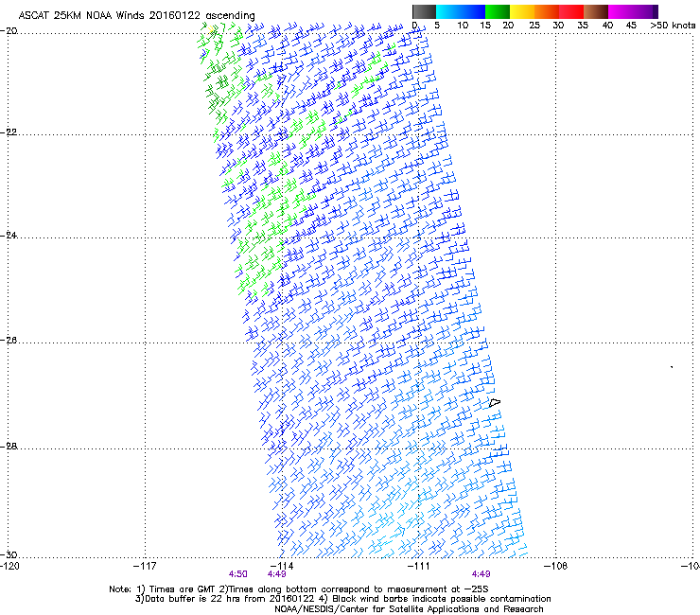Click the 'NOAA/NESDIS/Center for Satellite Applications and Research' credit
This screenshot has height=615, width=700.
click(x=409, y=609)
